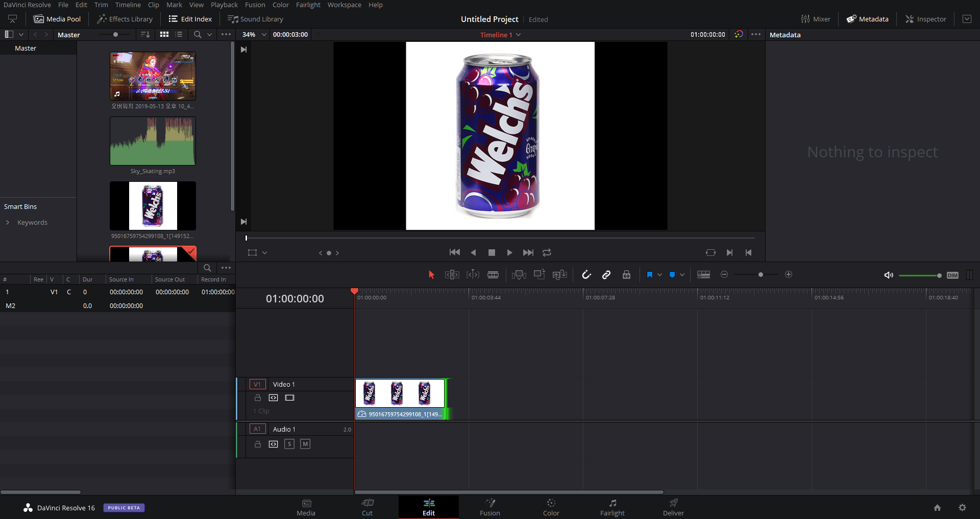This screenshot has height=519, width=980.
Task: Jump to last frame of timeline
Action: click(528, 252)
